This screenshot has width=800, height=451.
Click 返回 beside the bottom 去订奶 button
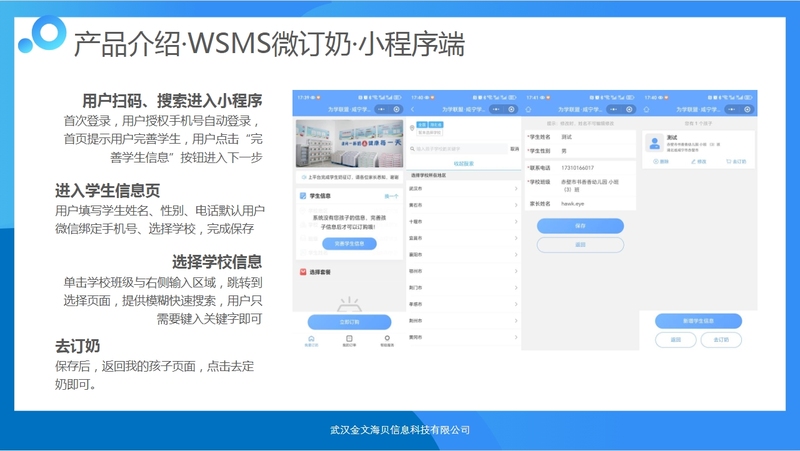coord(676,340)
